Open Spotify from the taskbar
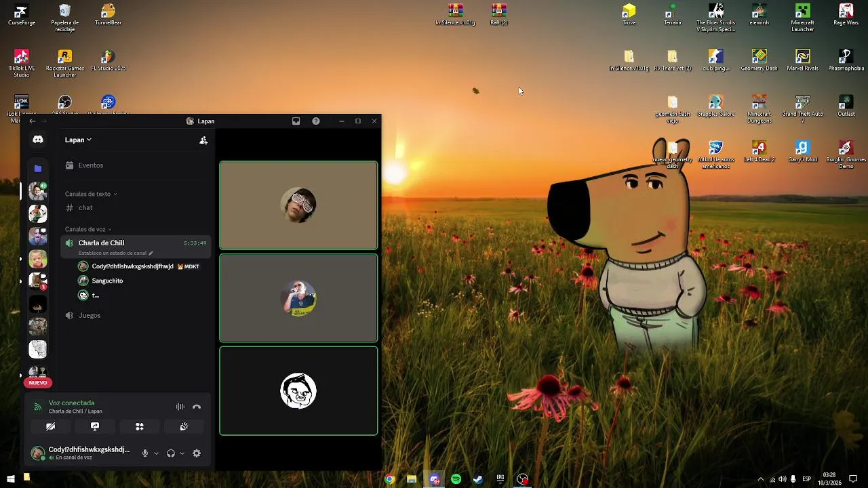This screenshot has width=868, height=488. [x=456, y=479]
